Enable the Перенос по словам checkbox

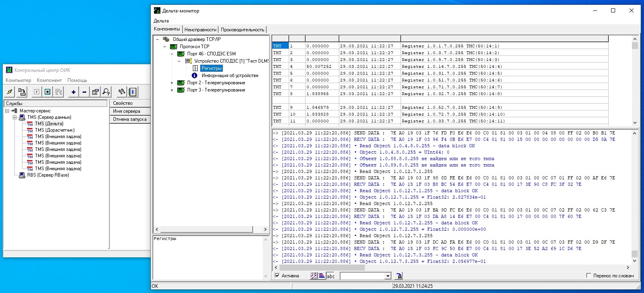(x=589, y=276)
